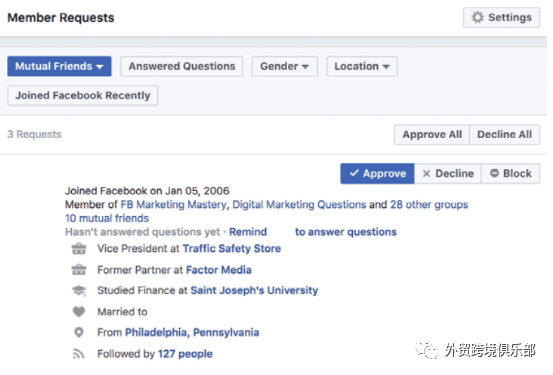The width and height of the screenshot is (553, 375).
Task: Click the briefcase icon beside Vice President
Action: pyautogui.click(x=79, y=249)
